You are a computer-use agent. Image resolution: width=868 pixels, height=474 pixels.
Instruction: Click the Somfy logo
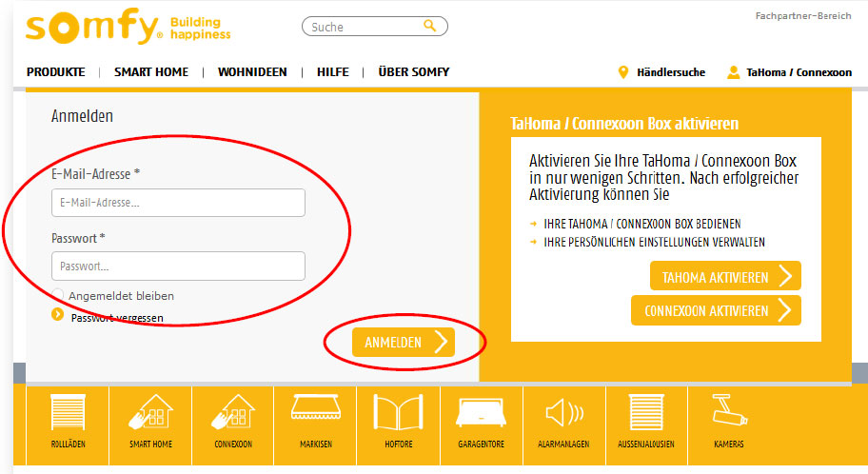point(128,26)
